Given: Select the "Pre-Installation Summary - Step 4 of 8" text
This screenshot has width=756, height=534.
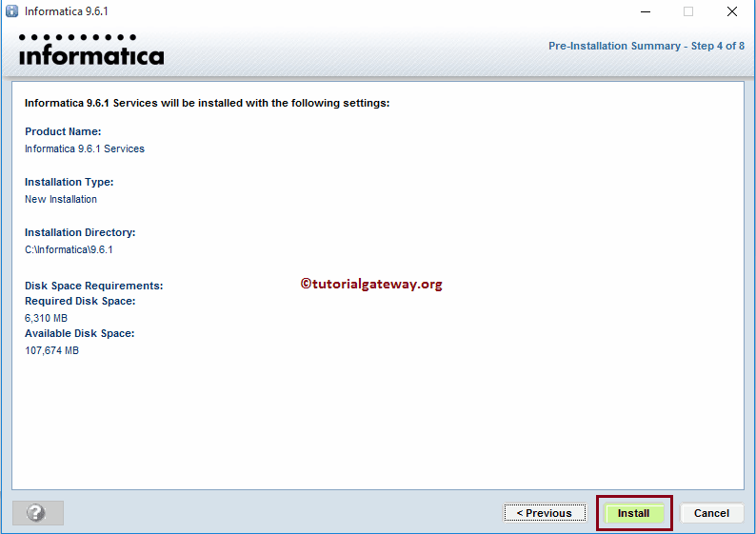Looking at the screenshot, I should point(647,46).
